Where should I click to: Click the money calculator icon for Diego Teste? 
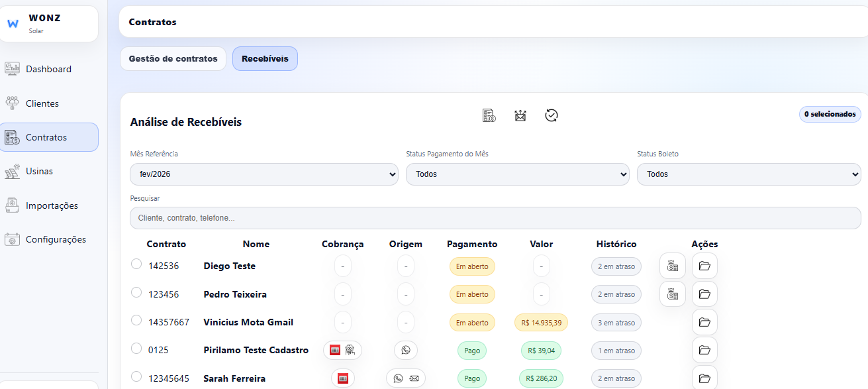pyautogui.click(x=673, y=266)
